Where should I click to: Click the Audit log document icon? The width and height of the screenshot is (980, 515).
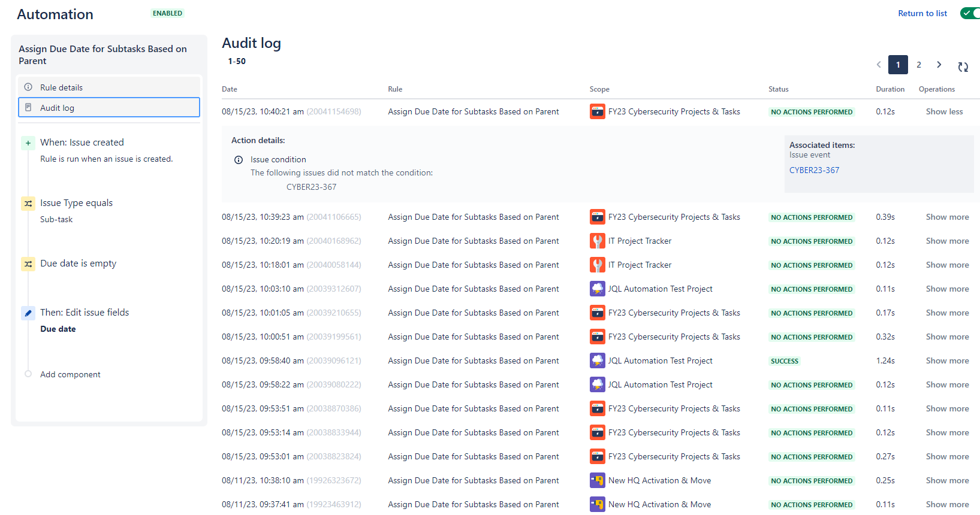click(x=28, y=107)
